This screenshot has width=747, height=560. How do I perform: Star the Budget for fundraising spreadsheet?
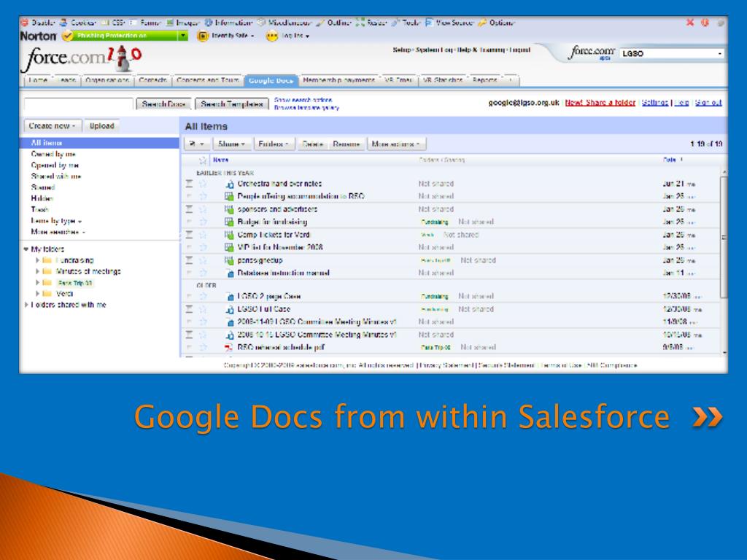(203, 222)
